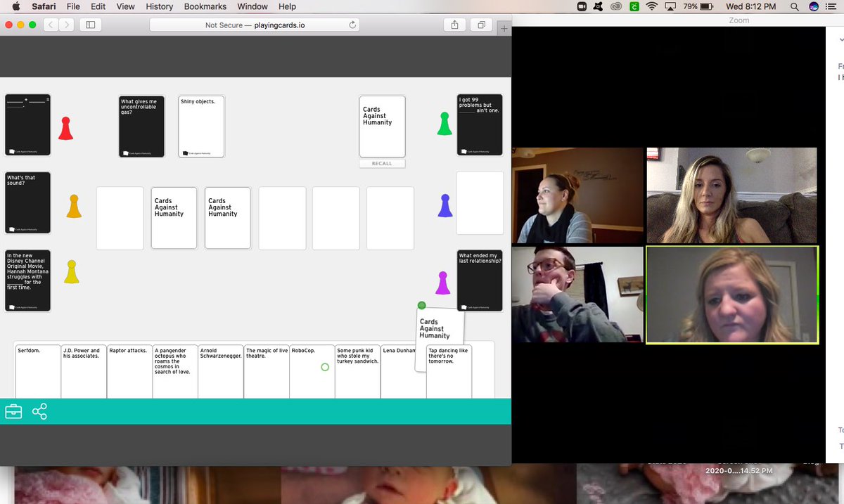Click the battery status indicator

698,6
